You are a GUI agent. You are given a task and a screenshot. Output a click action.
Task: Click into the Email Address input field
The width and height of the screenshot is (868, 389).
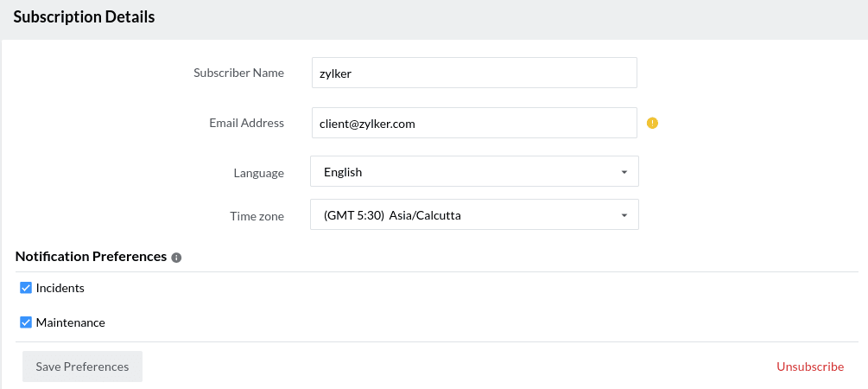point(473,124)
